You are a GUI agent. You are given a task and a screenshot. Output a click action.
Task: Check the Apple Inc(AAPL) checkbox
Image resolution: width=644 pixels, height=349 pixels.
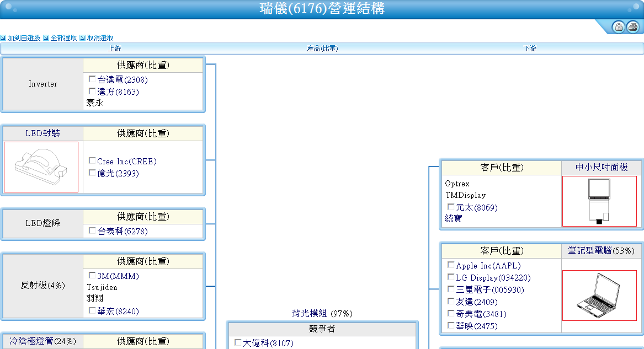point(451,265)
